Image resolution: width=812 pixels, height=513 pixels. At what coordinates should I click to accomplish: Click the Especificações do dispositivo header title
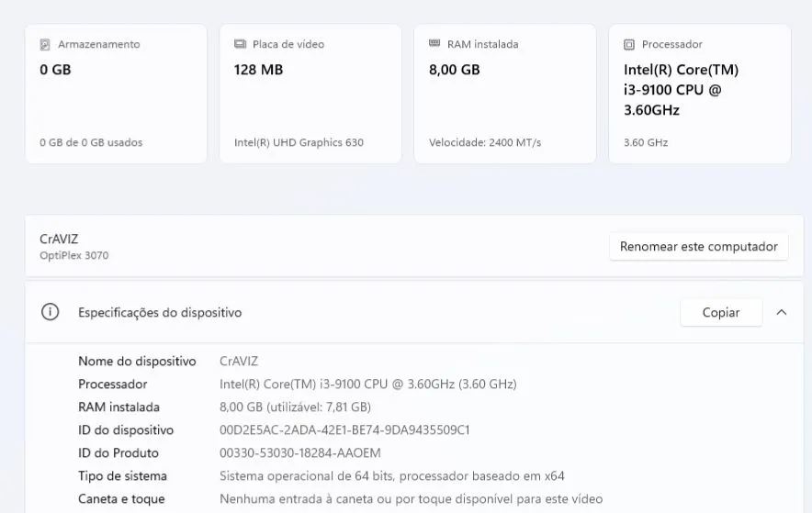(x=160, y=313)
